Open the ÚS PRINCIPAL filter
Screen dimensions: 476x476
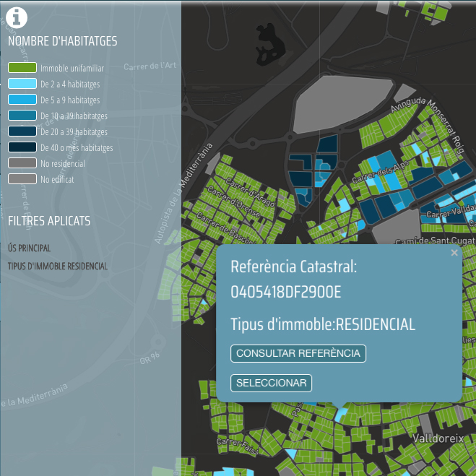(29, 248)
